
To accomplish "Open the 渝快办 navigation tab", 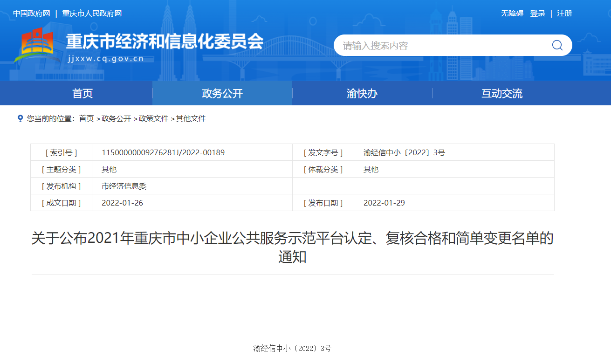I will tap(362, 93).
